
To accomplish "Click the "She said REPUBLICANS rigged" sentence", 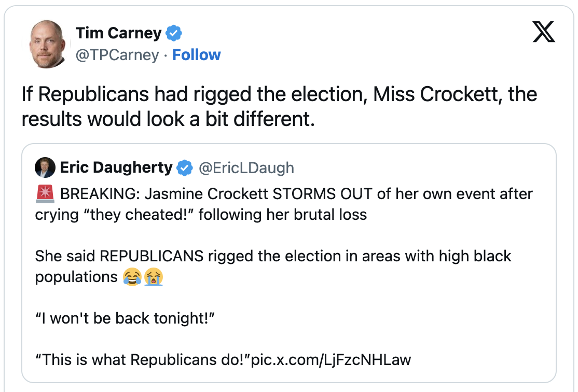I will 273,256.
